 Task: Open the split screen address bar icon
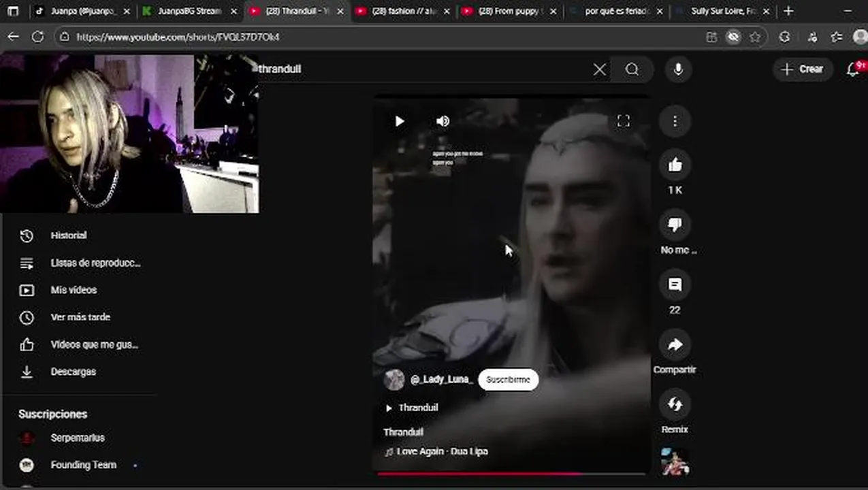click(711, 37)
